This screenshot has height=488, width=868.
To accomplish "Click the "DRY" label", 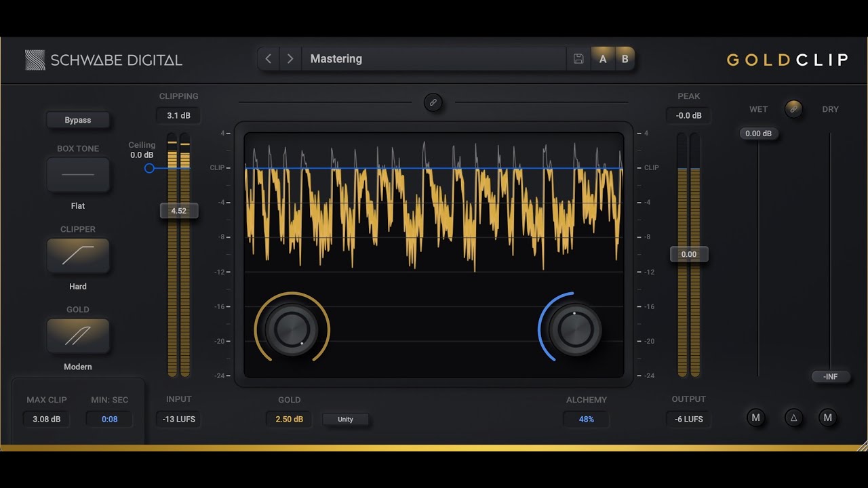I will tap(831, 109).
